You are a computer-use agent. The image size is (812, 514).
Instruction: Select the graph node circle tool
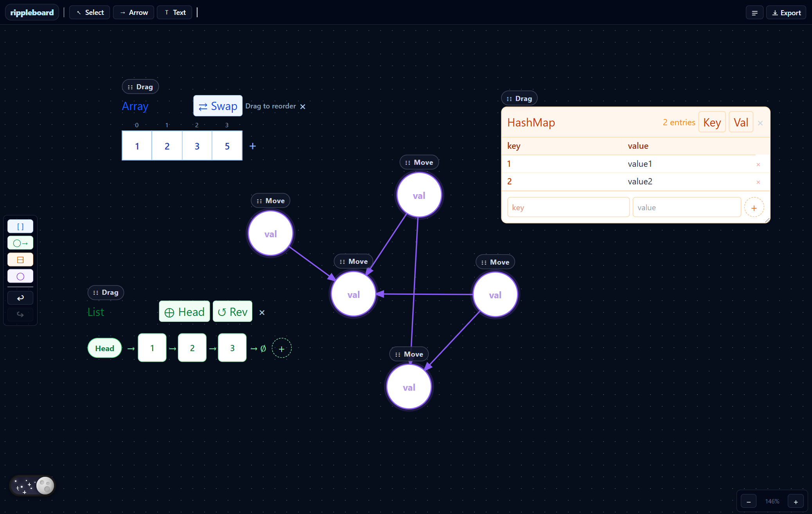pos(20,276)
